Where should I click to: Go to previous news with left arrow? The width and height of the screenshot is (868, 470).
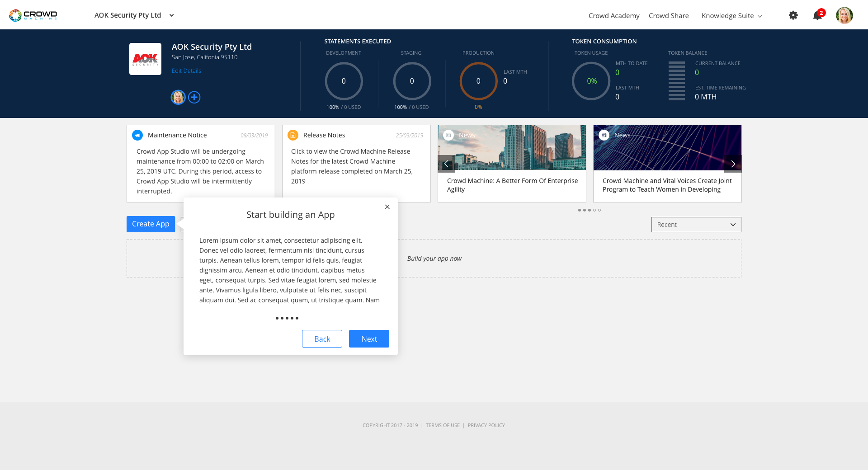click(x=446, y=164)
